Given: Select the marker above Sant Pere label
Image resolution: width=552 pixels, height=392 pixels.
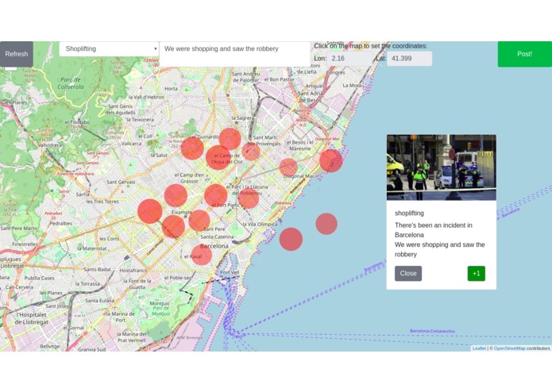Looking at the screenshot, I should [199, 221].
